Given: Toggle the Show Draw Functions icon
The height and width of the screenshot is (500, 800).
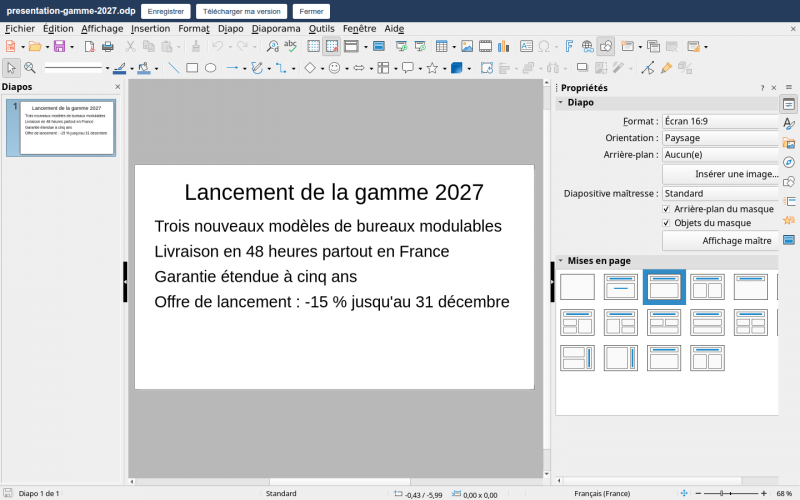Looking at the screenshot, I should click(x=606, y=46).
